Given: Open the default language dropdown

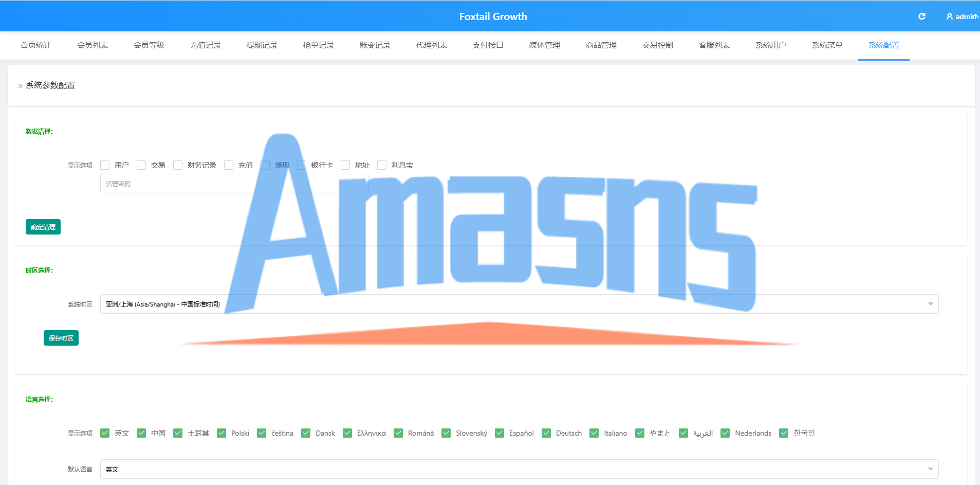Looking at the screenshot, I should [x=519, y=469].
